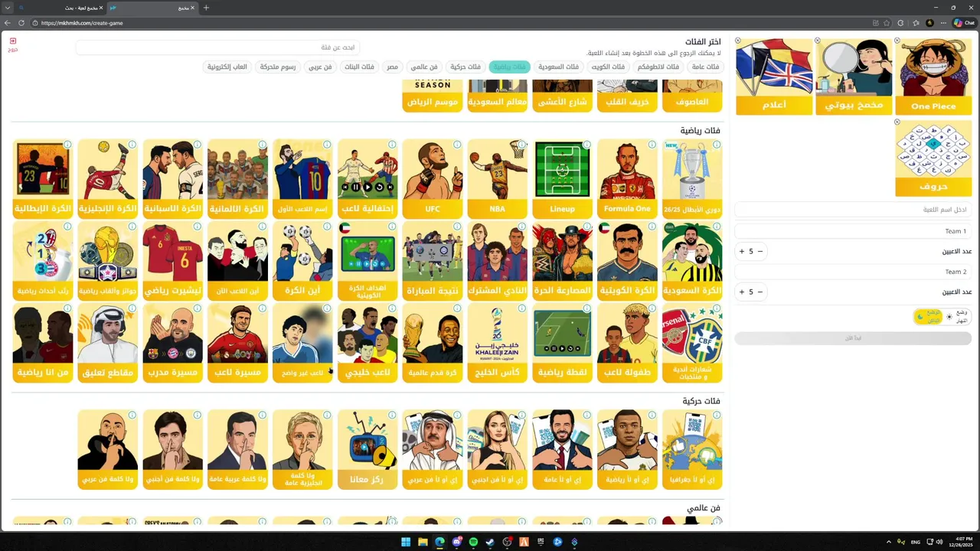Choose the الكرة السعودية category card
This screenshot has height=551, width=980.
[692, 260]
